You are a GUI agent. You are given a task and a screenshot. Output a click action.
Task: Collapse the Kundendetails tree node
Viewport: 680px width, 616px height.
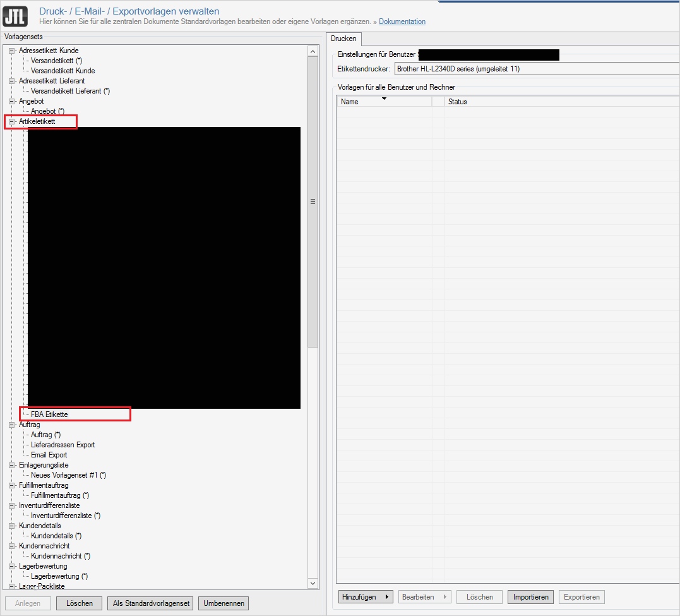coord(12,526)
